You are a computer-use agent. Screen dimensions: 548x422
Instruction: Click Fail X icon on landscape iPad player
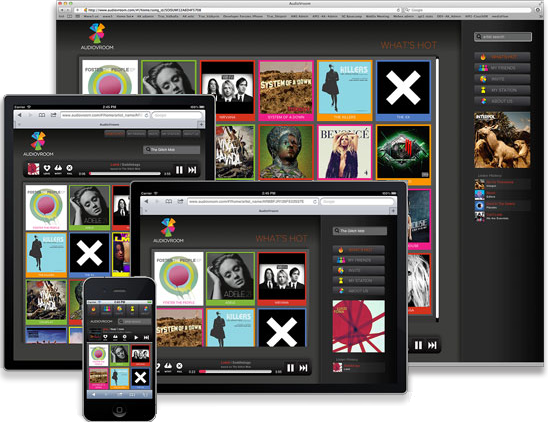pos(179,366)
